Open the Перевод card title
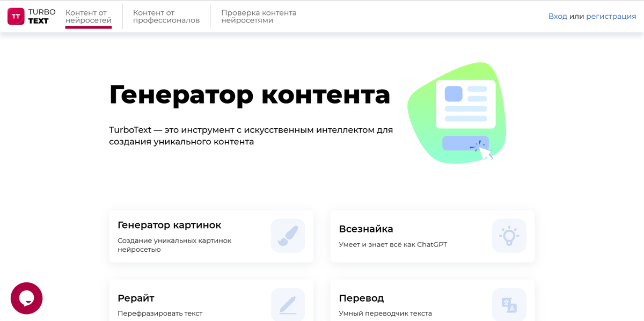Viewport: 644px width, 321px height. 361,298
